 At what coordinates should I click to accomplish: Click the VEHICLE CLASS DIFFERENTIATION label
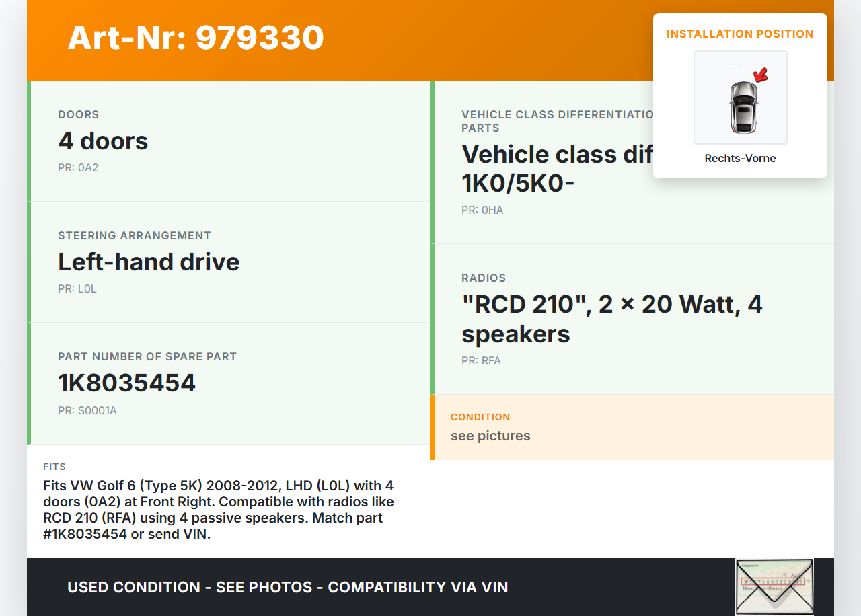click(x=557, y=121)
